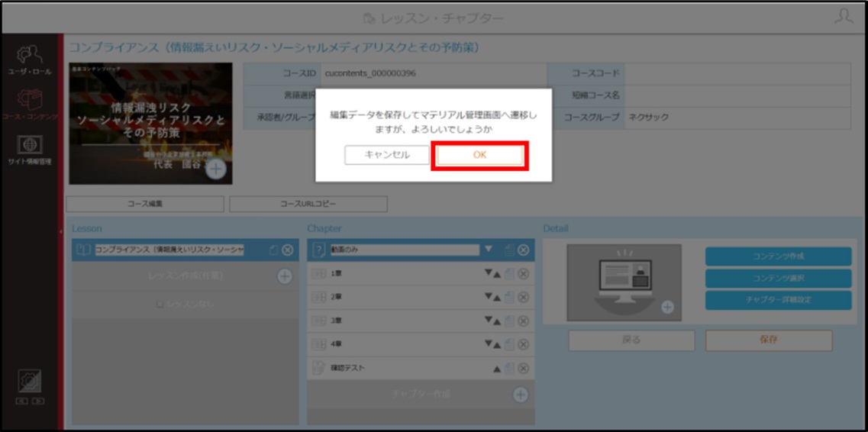Image resolution: width=868 pixels, height=432 pixels.
Task: Move the 2章 chapter down with down arrow
Action: 489,296
